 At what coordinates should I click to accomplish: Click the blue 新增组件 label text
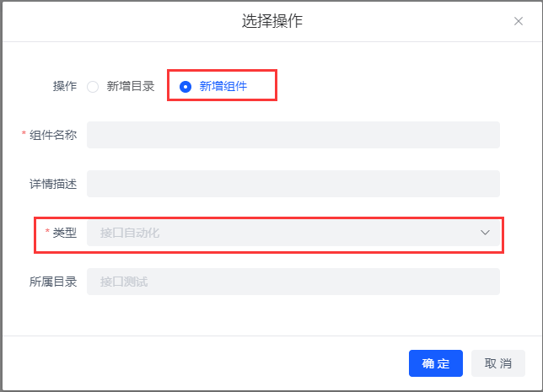223,86
